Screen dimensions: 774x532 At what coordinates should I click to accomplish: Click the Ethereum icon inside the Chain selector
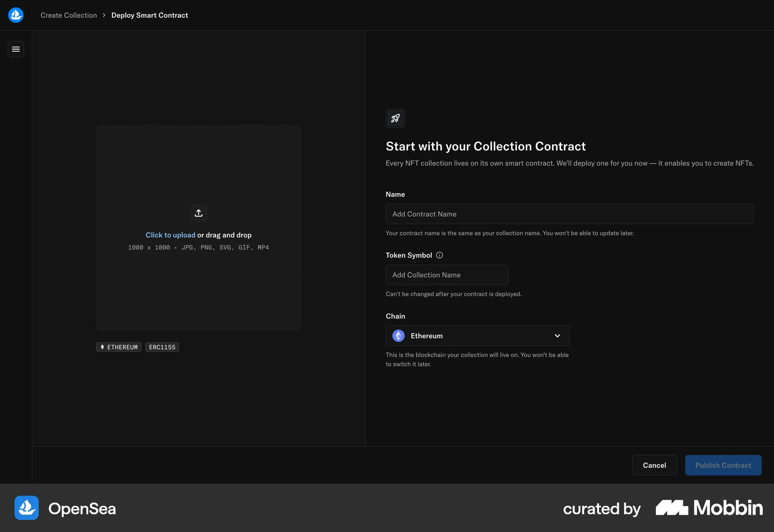[398, 336]
